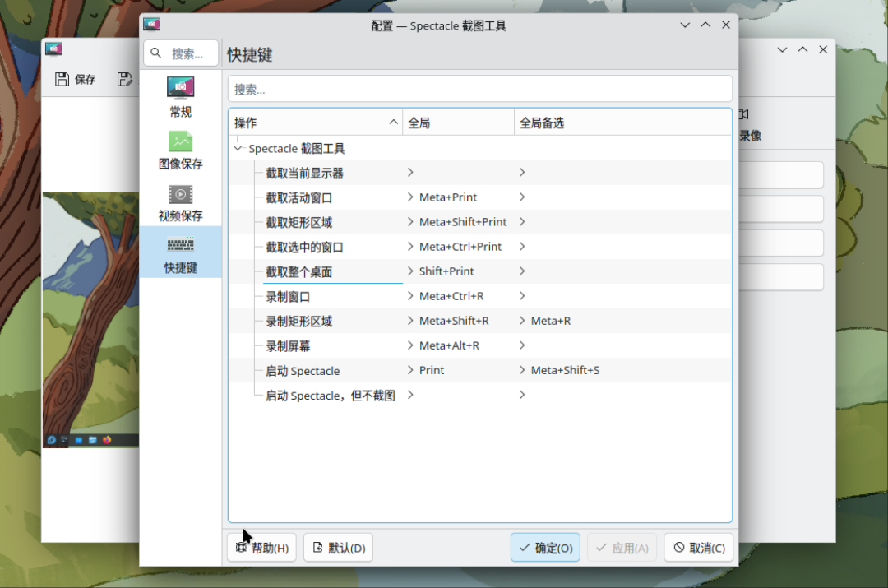
Task: Sort by the 操作 column header
Action: (315, 123)
